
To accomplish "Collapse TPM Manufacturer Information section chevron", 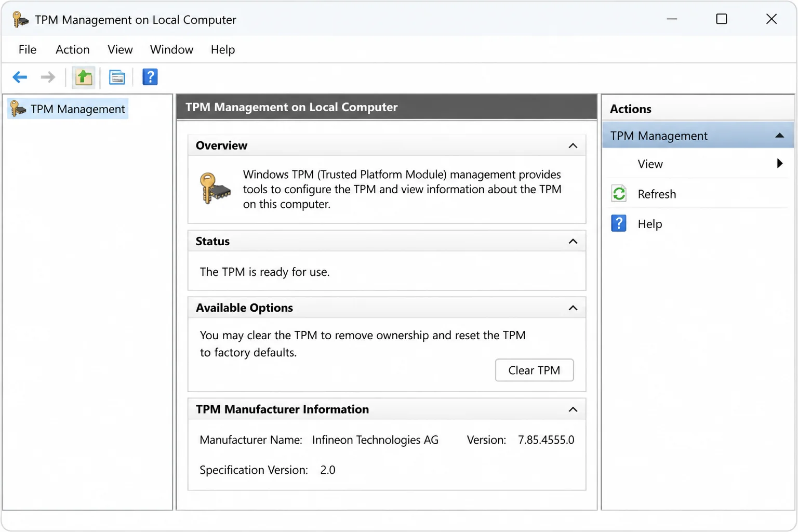I will coord(573,409).
